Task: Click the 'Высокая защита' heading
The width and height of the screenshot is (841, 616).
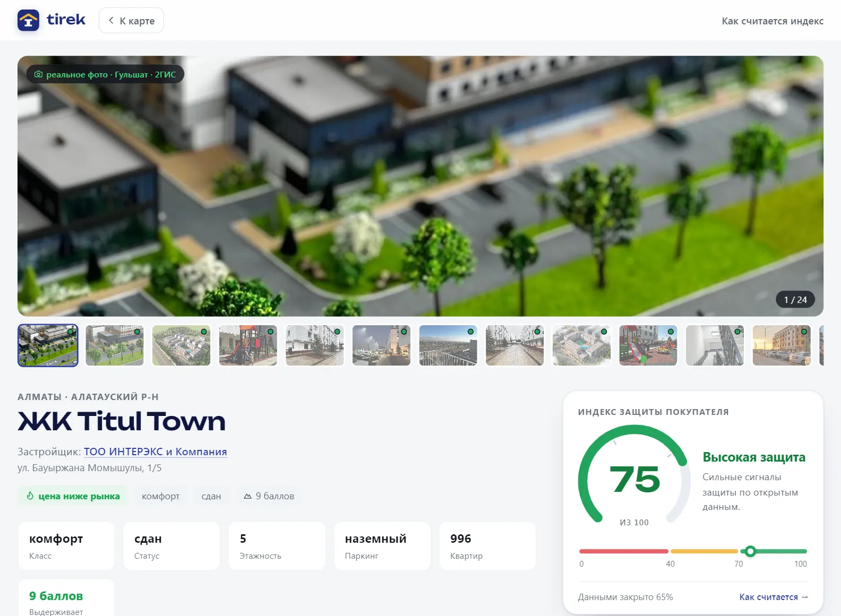Action: [754, 457]
